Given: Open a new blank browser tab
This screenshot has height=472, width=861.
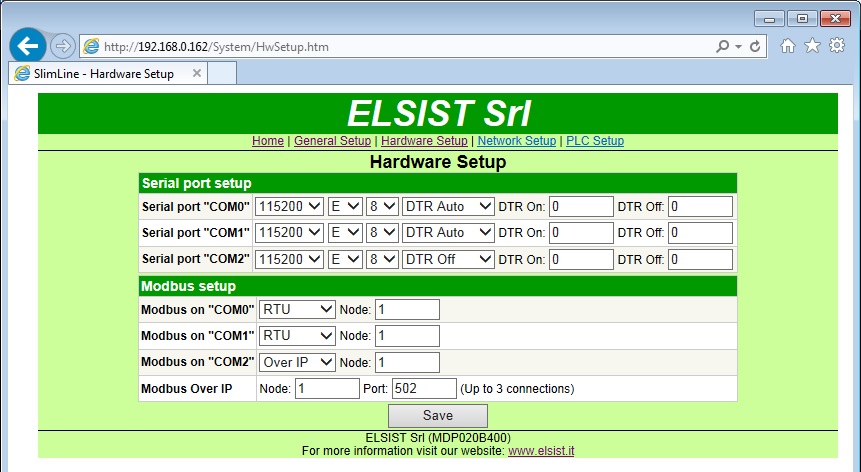Looking at the screenshot, I should coord(222,73).
